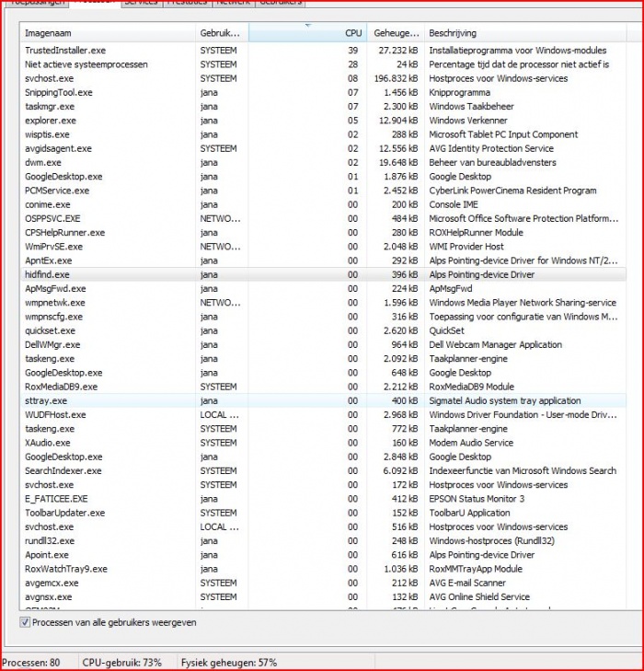Select the hidfind.exe process
Screen dimensions: 644x671
(x=323, y=274)
